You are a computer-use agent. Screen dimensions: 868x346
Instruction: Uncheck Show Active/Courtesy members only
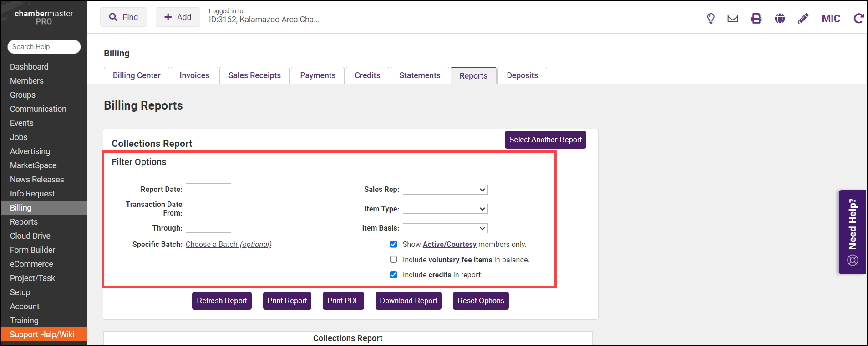click(394, 245)
